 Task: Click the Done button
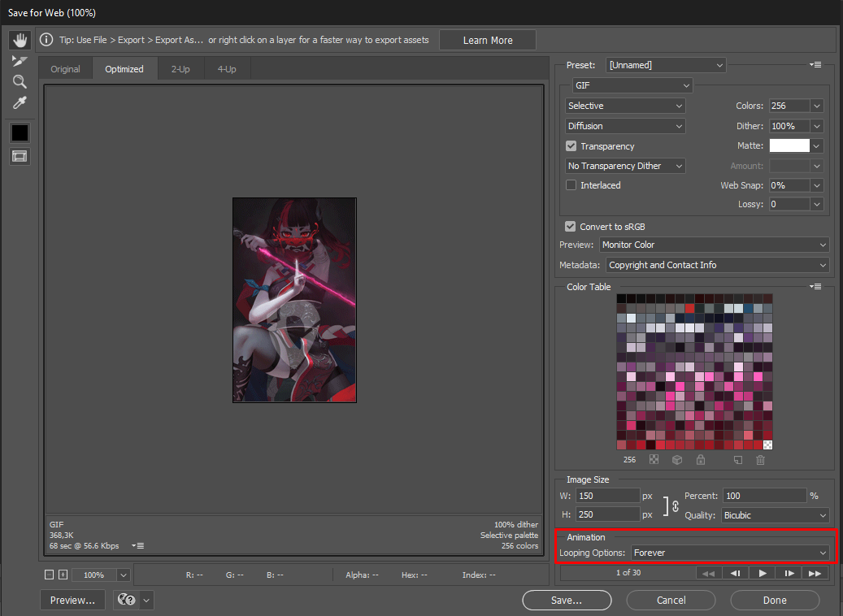pos(775,600)
